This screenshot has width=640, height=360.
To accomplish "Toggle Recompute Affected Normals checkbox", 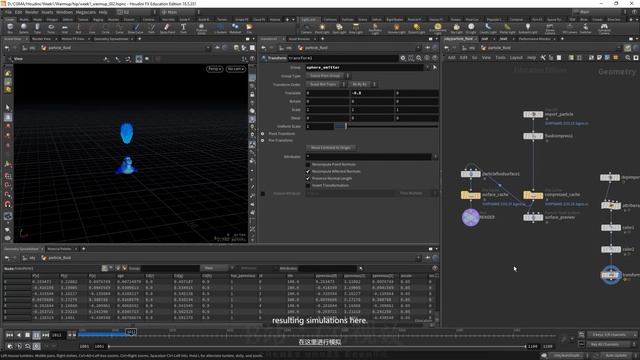I will [x=308, y=171].
